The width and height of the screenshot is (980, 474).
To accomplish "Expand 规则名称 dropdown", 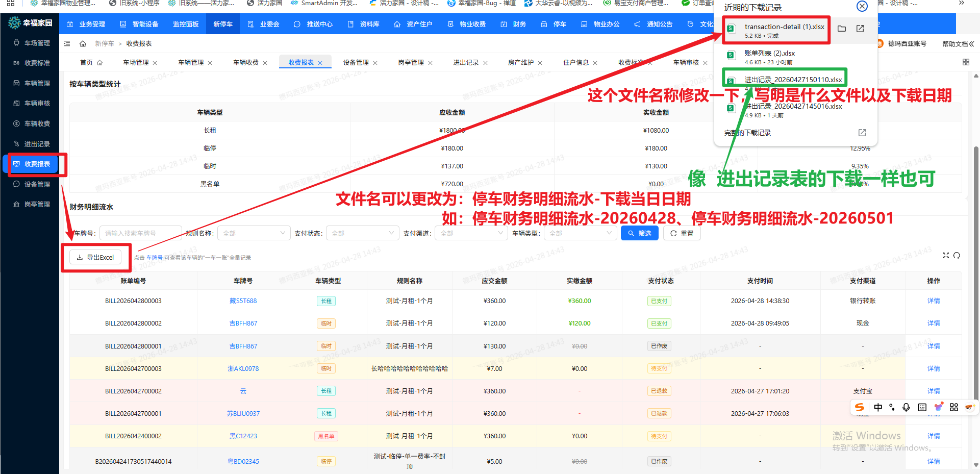I will pyautogui.click(x=254, y=233).
